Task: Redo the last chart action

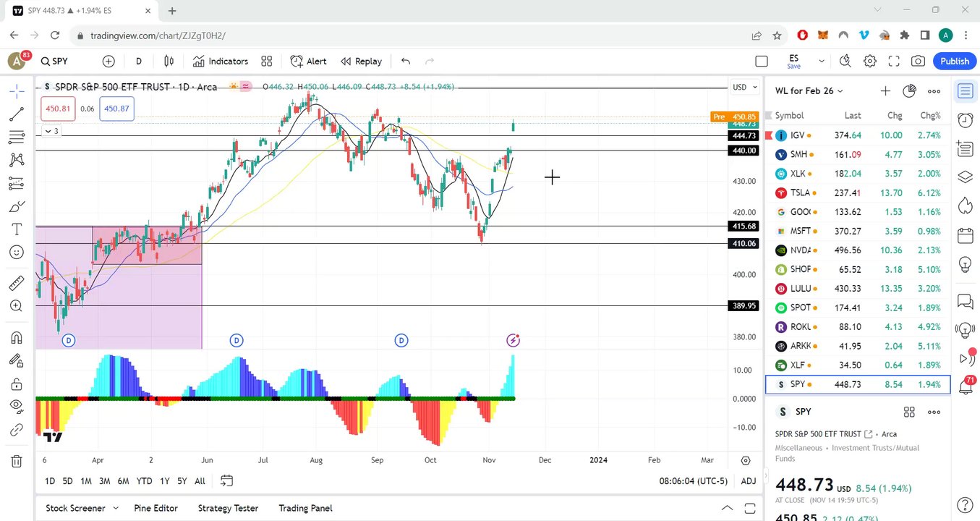Action: [x=430, y=62]
